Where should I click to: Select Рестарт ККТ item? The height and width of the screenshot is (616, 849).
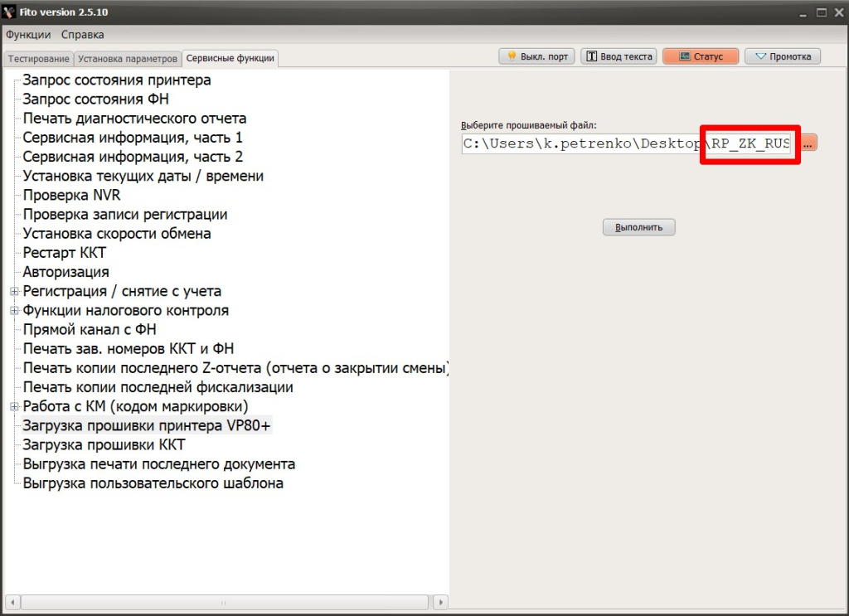pyautogui.click(x=65, y=253)
